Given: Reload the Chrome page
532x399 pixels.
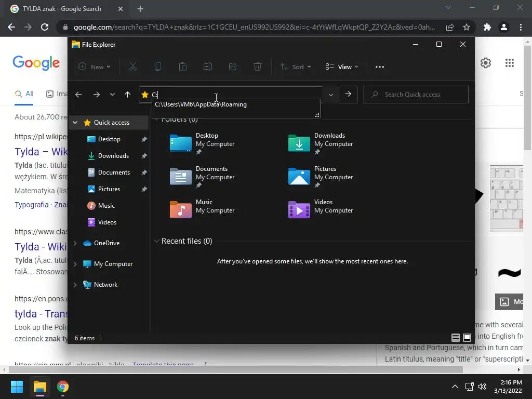Looking at the screenshot, I should point(45,27).
